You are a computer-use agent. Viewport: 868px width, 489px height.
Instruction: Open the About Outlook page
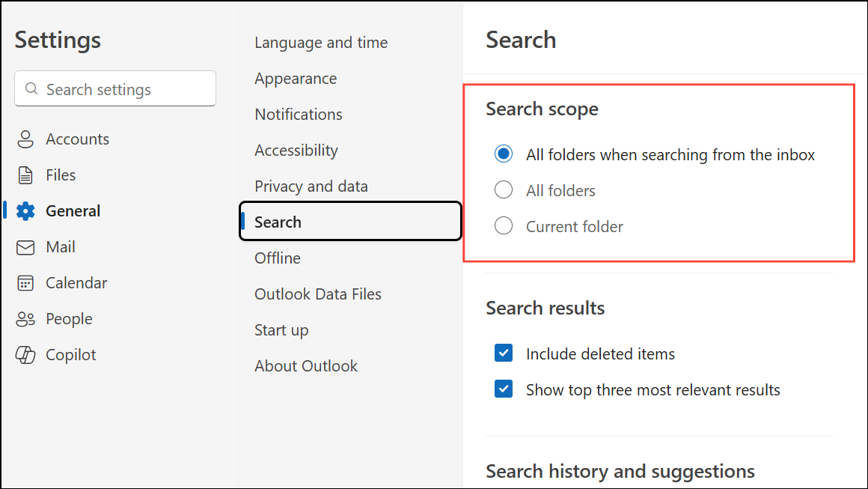(306, 366)
